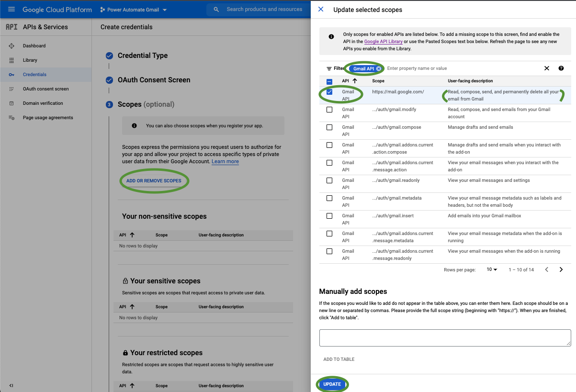Enable the .../auth/gmail.modify scope

(x=329, y=109)
